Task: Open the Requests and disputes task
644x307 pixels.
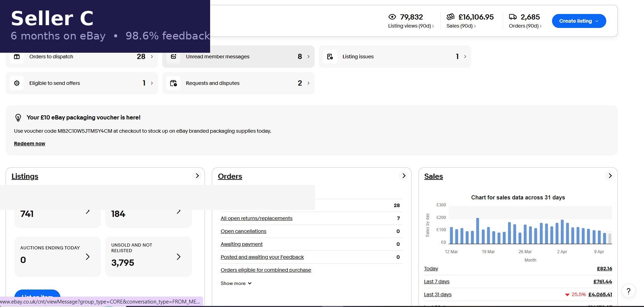Action: pyautogui.click(x=238, y=83)
